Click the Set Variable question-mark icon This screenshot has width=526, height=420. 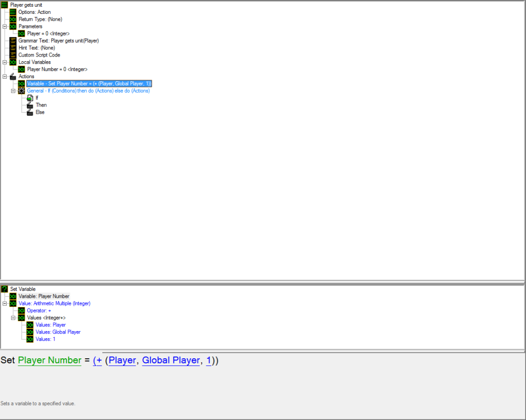[x=4, y=289]
